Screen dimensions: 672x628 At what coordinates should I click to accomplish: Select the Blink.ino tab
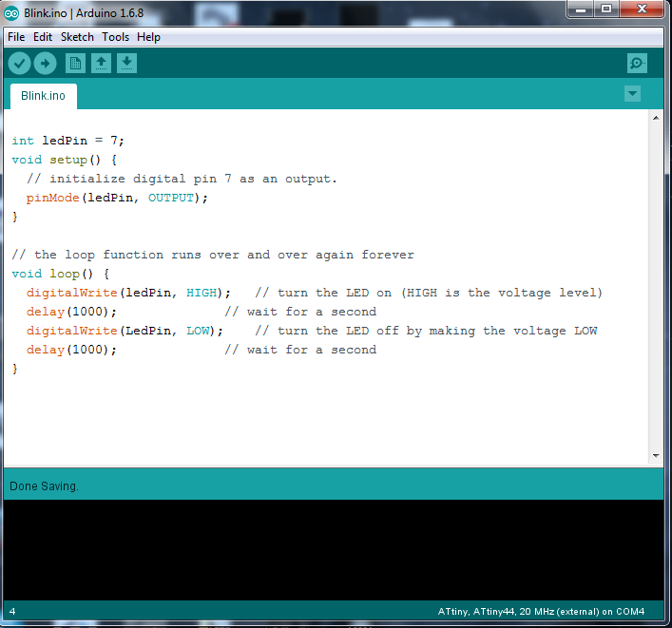44,96
